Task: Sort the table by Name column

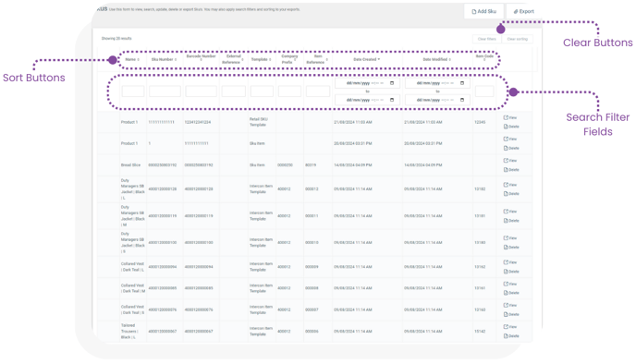Action: [x=132, y=59]
